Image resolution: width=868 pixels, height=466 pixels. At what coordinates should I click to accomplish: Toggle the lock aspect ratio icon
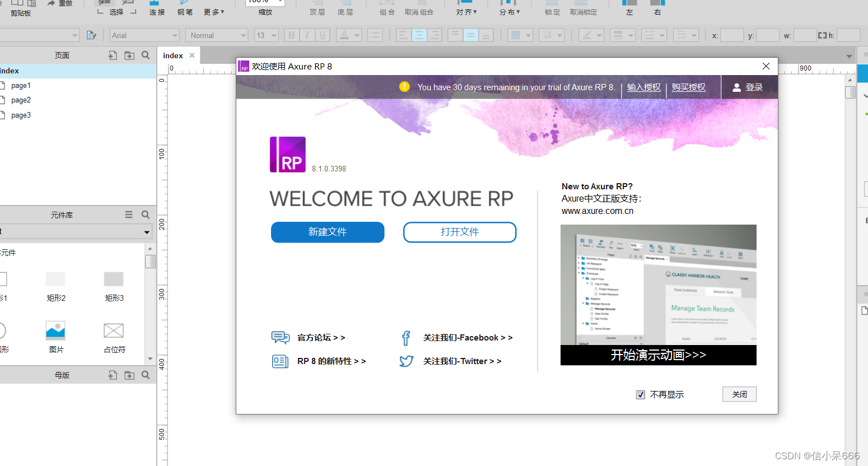pos(822,35)
